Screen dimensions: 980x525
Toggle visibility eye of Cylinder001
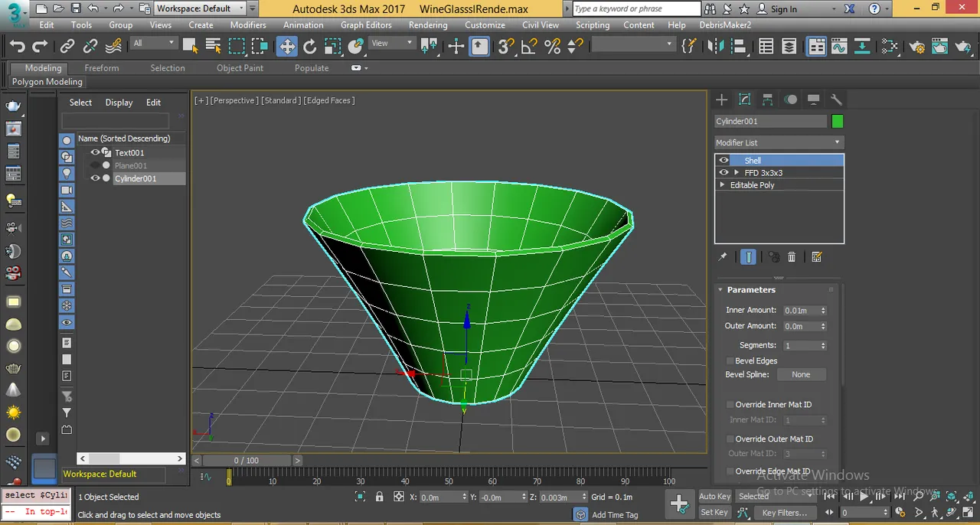95,178
